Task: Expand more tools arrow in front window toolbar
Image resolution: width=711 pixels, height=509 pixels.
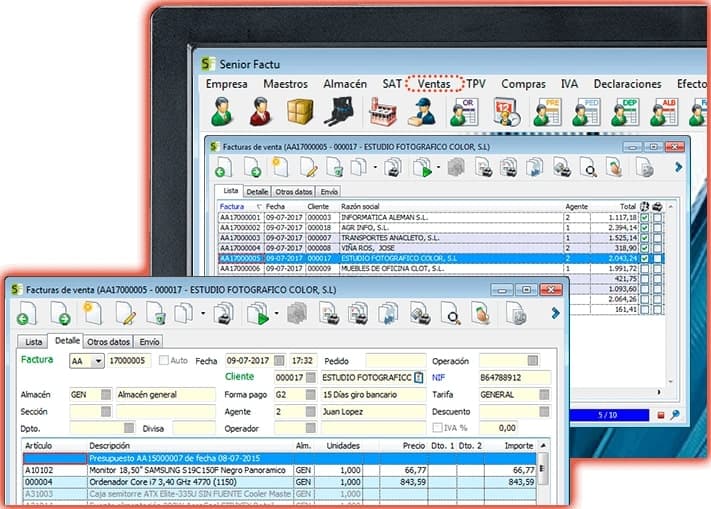Action: [555, 313]
